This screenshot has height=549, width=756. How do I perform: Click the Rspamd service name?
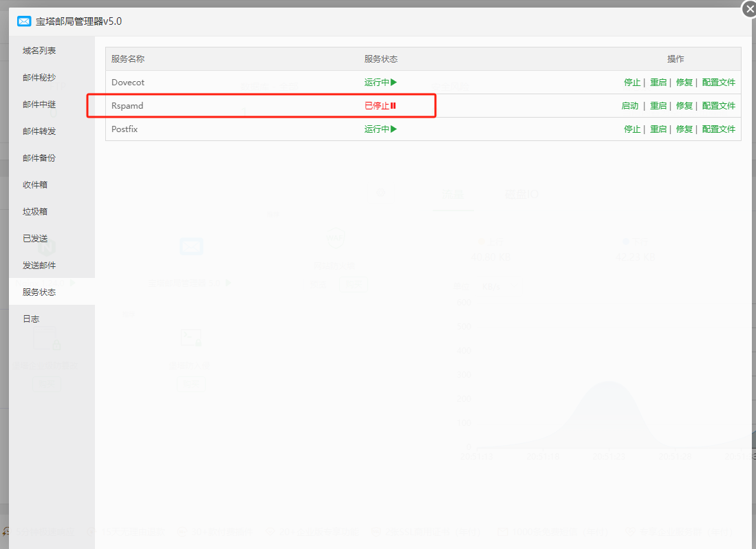(127, 105)
